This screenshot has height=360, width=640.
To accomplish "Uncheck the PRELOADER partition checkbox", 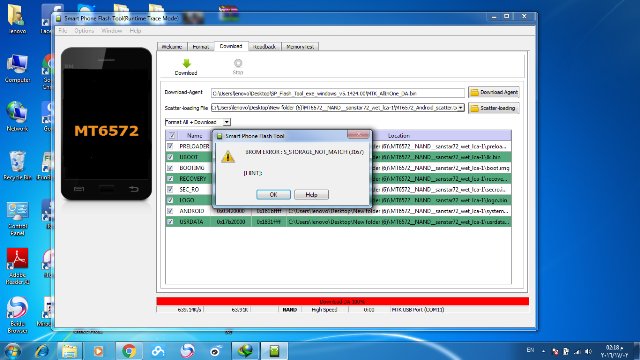I will click(170, 146).
